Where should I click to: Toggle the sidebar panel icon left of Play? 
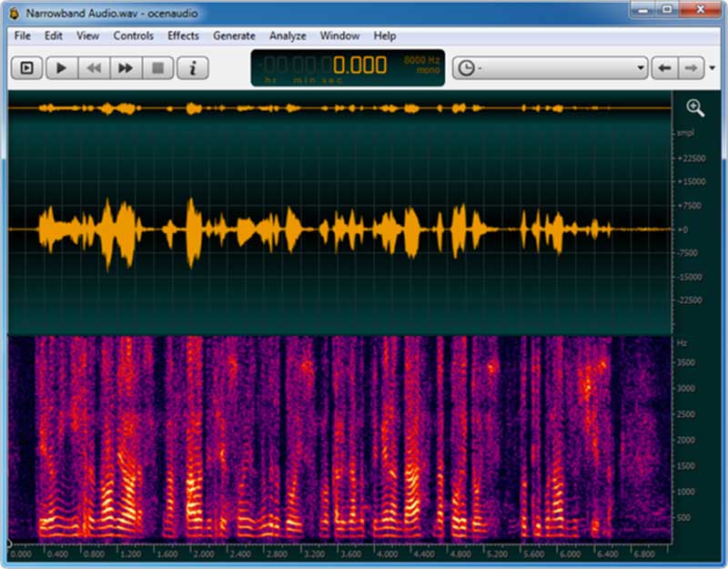coord(27,68)
